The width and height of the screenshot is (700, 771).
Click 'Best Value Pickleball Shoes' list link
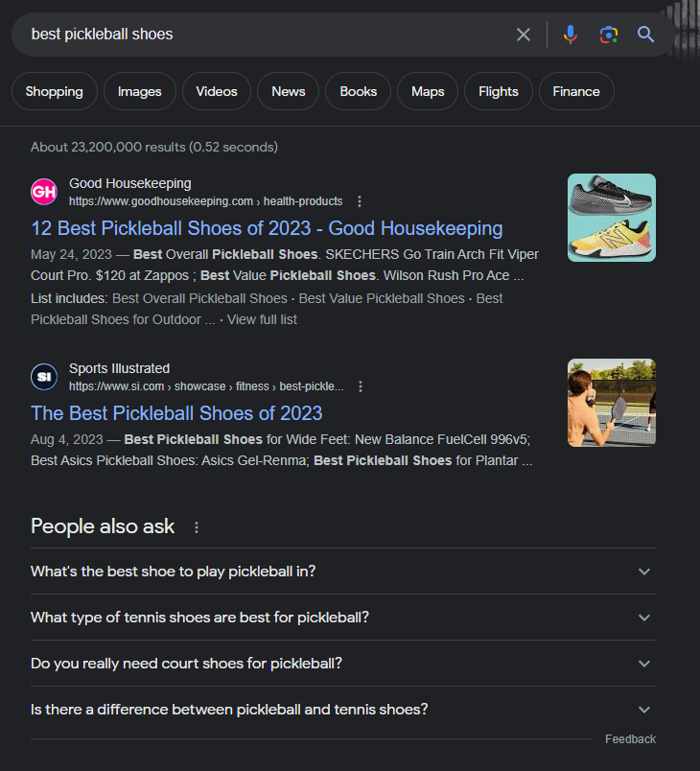(382, 298)
